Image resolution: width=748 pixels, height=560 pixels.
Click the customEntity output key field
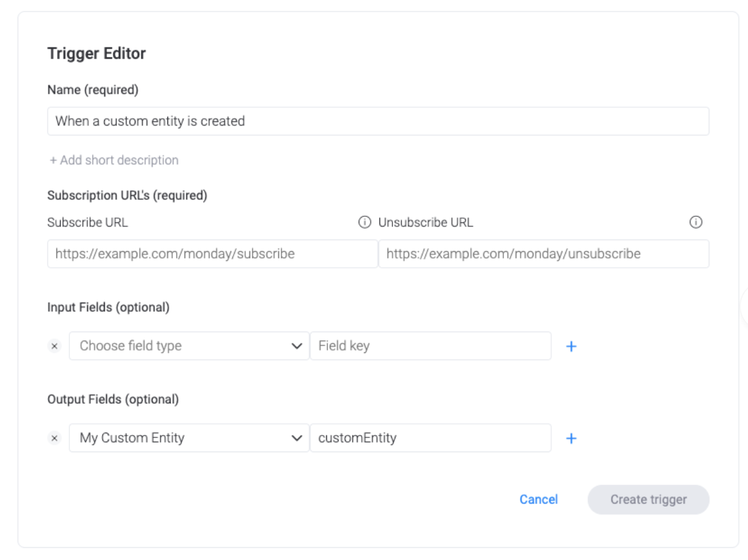(430, 438)
